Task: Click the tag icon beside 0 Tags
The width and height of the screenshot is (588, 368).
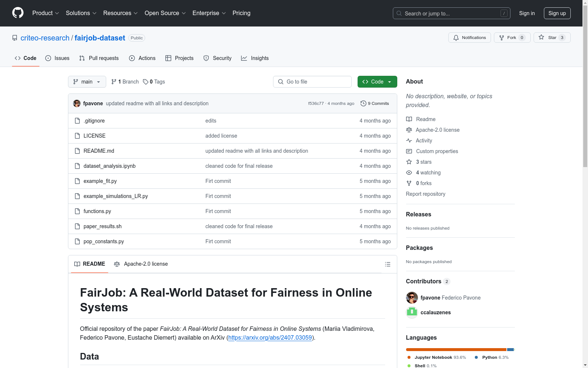Action: (146, 82)
